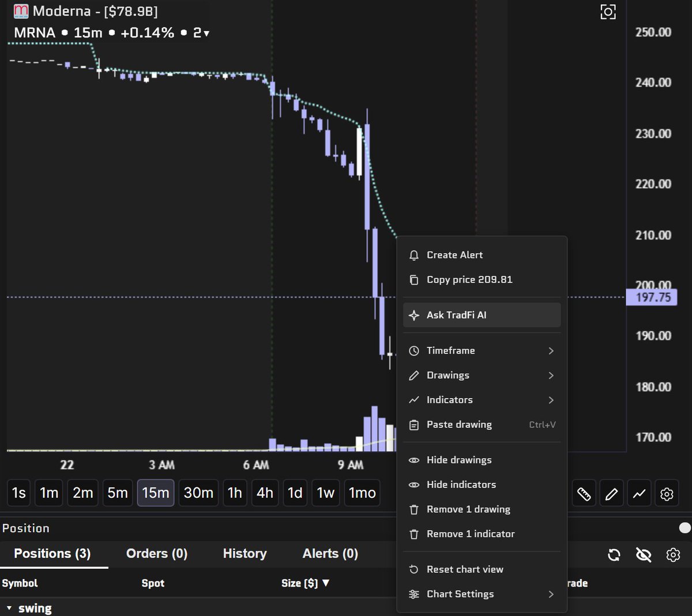Screen dimensions: 692x616
Task: Select the 1d timeframe button
Action: tap(295, 493)
